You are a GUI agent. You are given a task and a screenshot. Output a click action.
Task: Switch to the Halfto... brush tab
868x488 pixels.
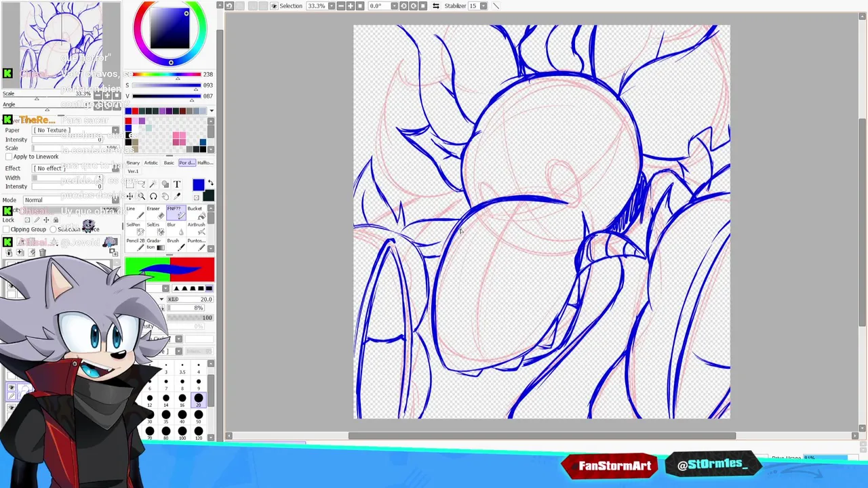[x=205, y=163]
